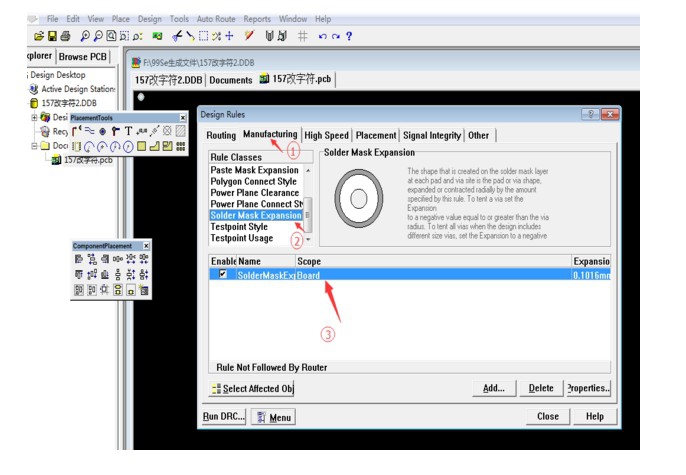
Task: Close the PlacementTools floating toolbar
Action: 182,117
